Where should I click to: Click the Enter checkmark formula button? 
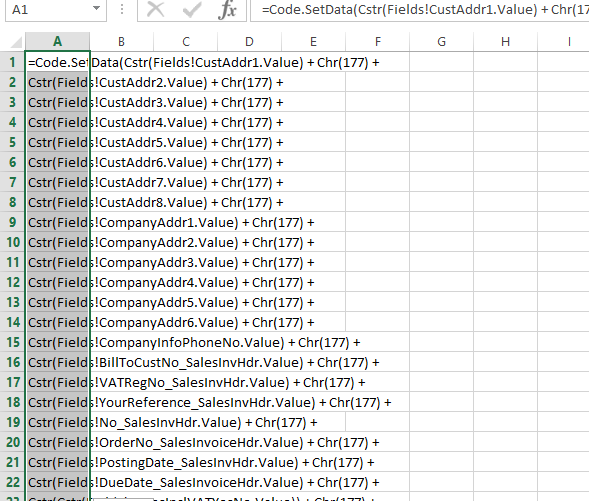tap(192, 9)
